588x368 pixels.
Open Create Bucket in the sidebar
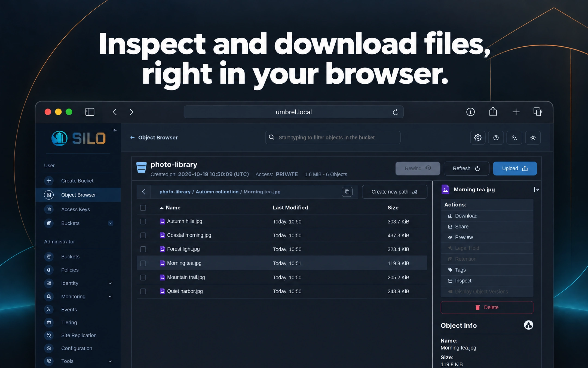78,181
